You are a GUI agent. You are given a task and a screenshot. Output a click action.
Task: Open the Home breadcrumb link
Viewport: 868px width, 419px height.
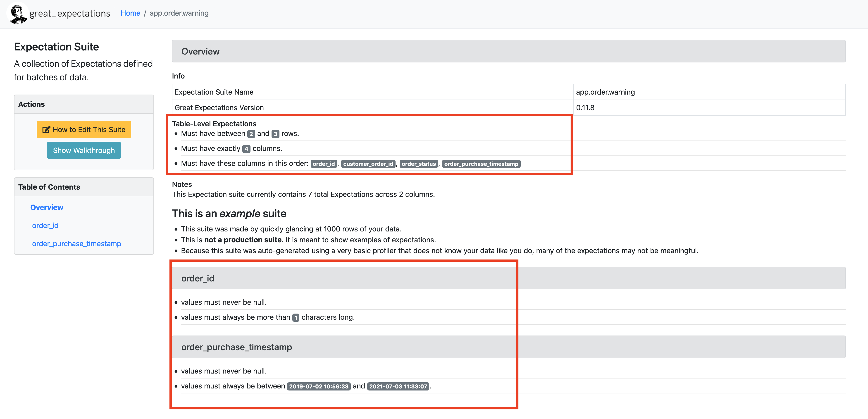point(130,13)
